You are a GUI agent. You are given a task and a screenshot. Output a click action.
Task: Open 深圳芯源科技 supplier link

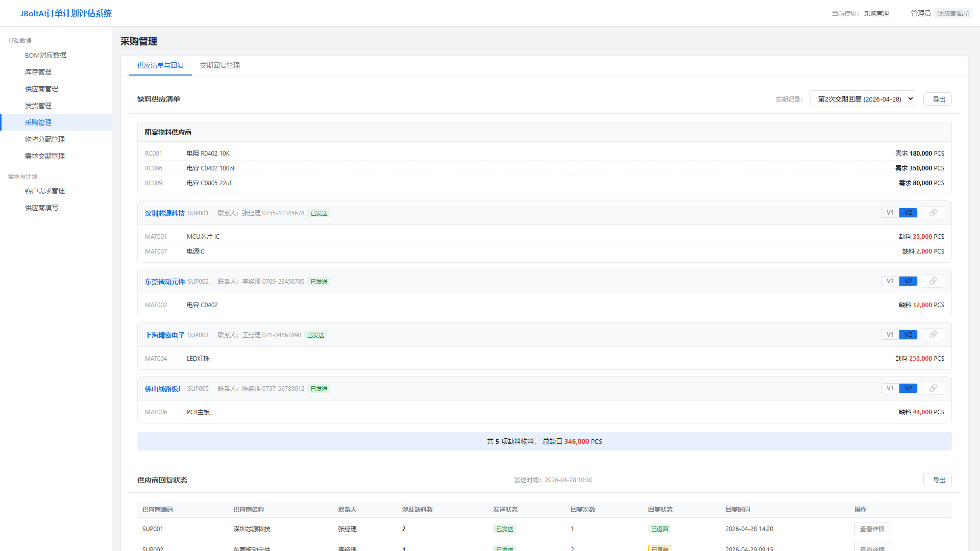click(x=164, y=213)
